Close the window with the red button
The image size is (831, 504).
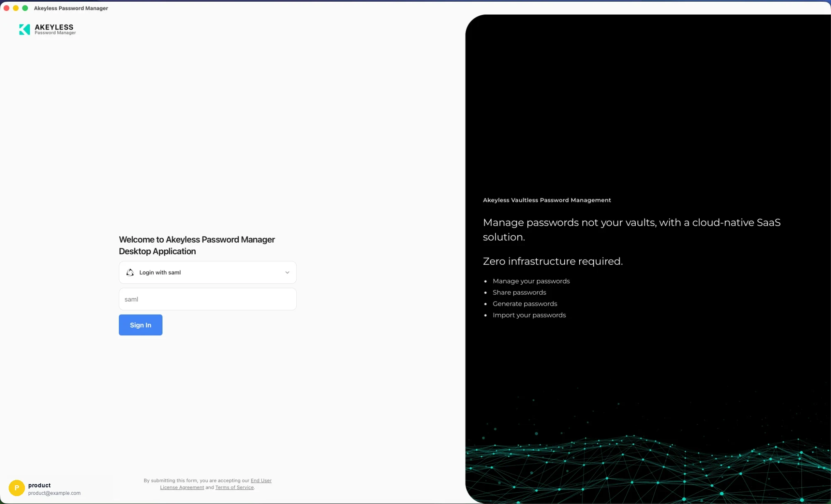point(7,8)
